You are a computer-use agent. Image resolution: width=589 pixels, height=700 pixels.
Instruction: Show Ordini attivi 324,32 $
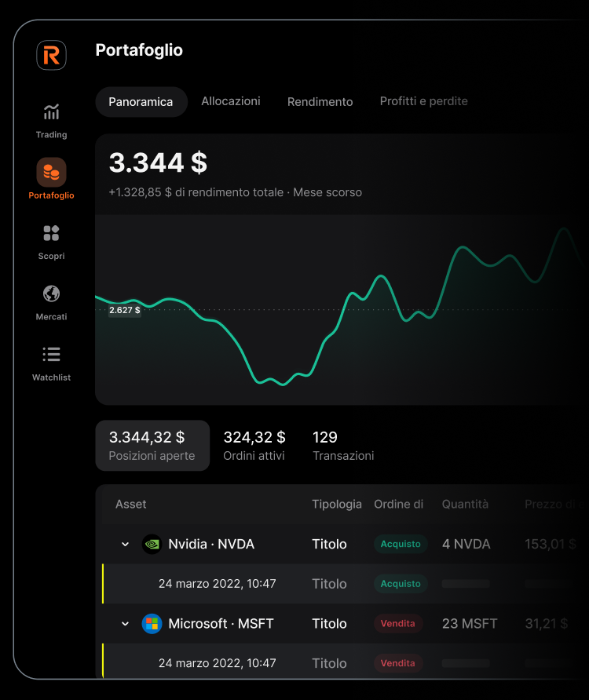pos(254,446)
